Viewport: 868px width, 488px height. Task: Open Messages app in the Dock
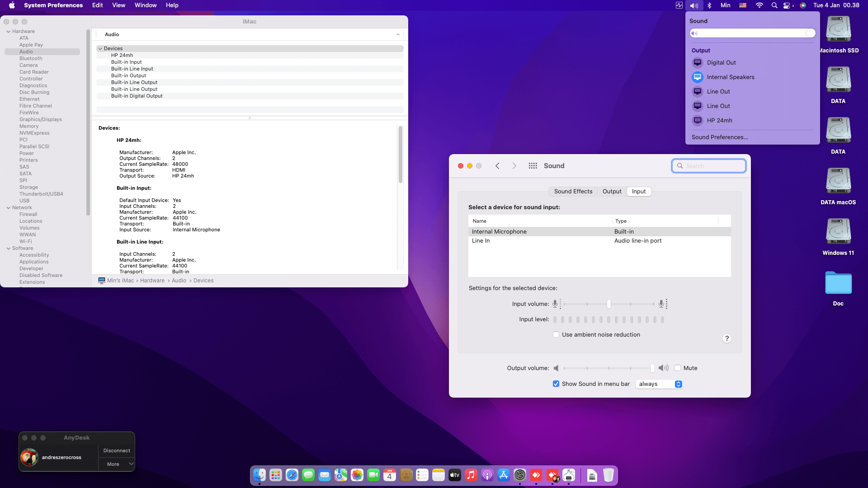pos(308,475)
